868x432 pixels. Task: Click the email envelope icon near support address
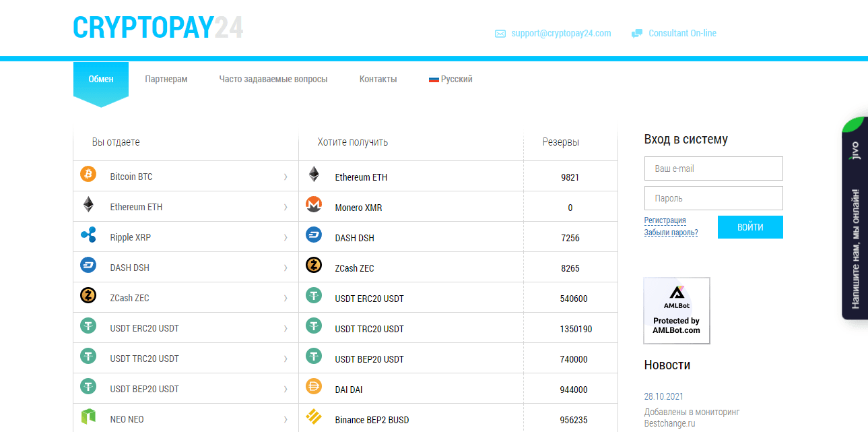tap(498, 32)
